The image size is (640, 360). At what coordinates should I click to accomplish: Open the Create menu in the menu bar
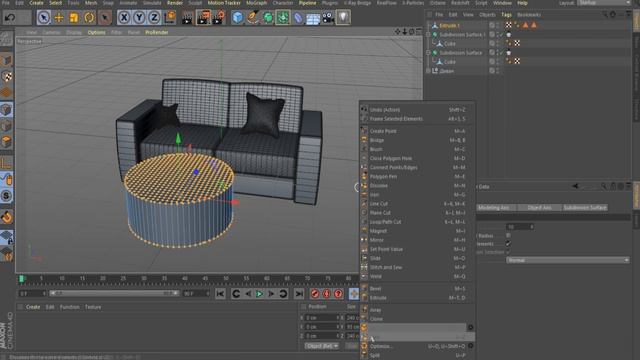point(36,3)
